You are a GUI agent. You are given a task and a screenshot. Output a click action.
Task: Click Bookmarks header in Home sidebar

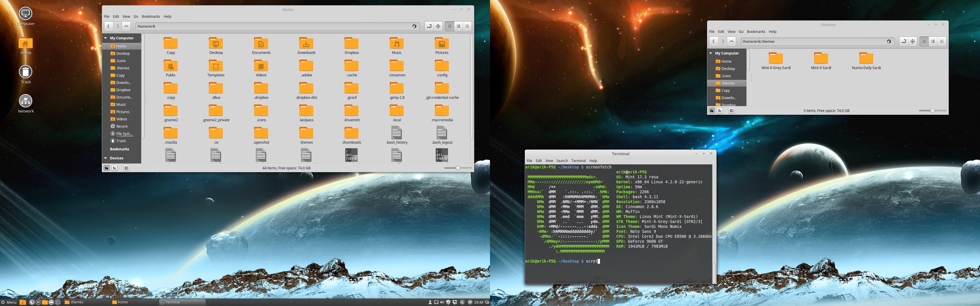[x=120, y=149]
